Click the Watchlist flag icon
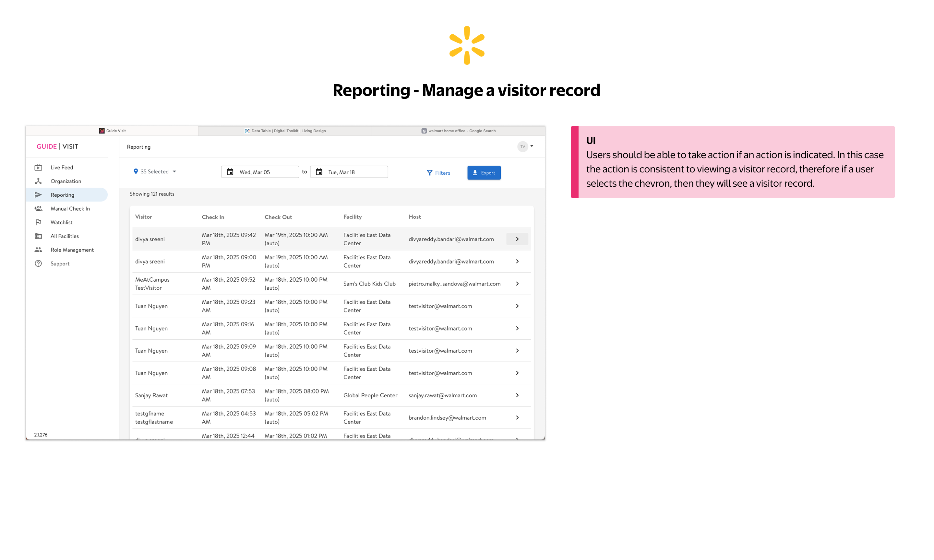This screenshot has width=934, height=560. (x=38, y=222)
